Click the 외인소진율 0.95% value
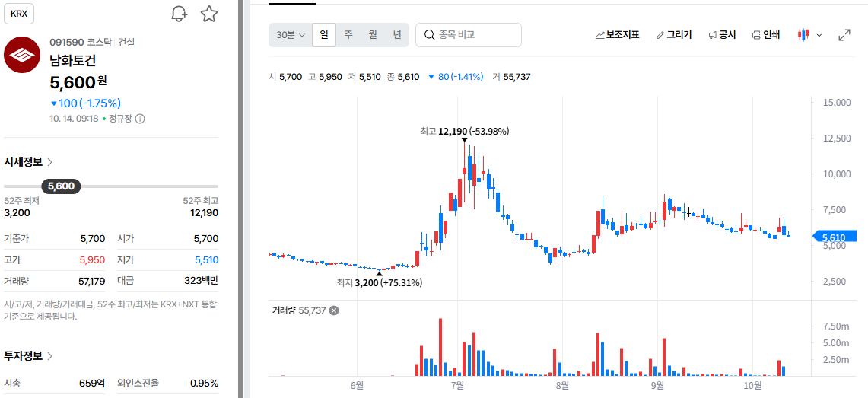The height and width of the screenshot is (398, 868). (x=205, y=383)
